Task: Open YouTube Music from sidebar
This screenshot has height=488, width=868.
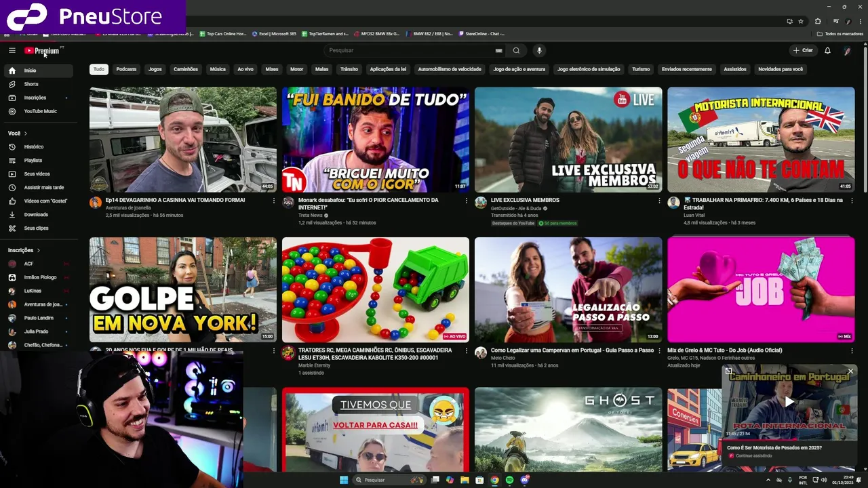Action: click(x=40, y=111)
